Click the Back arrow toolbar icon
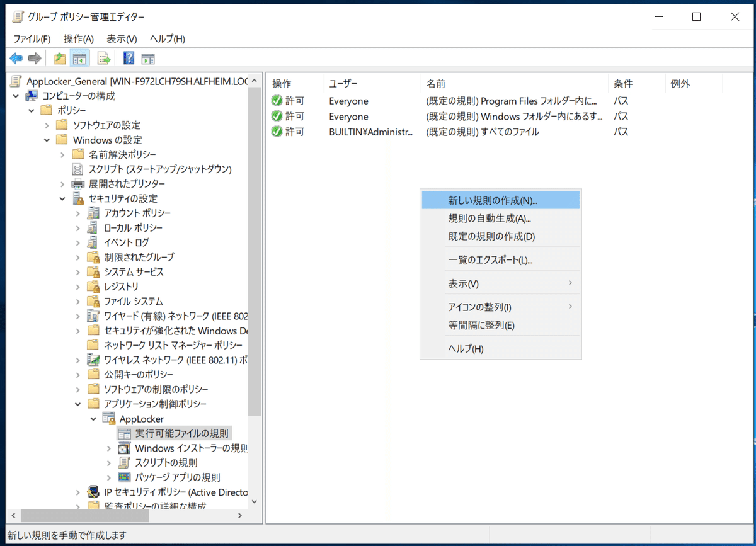The image size is (756, 546). (16, 59)
